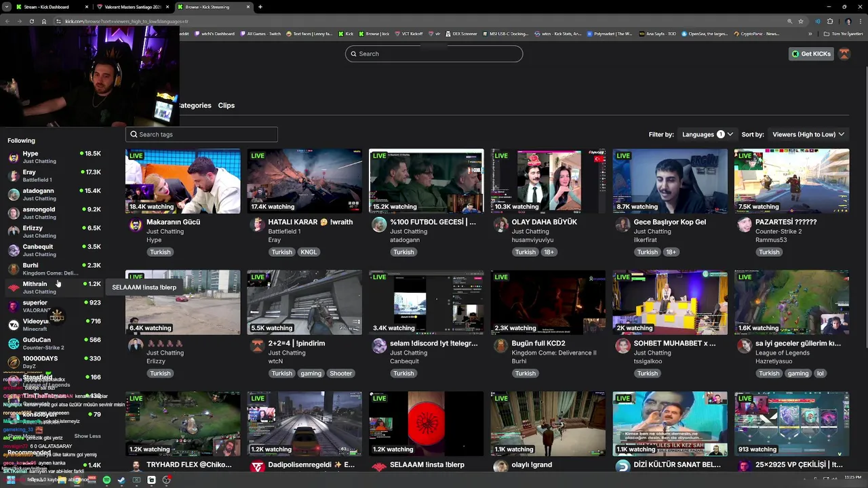Click the main Search field at top
The image size is (868, 488).
(434, 54)
